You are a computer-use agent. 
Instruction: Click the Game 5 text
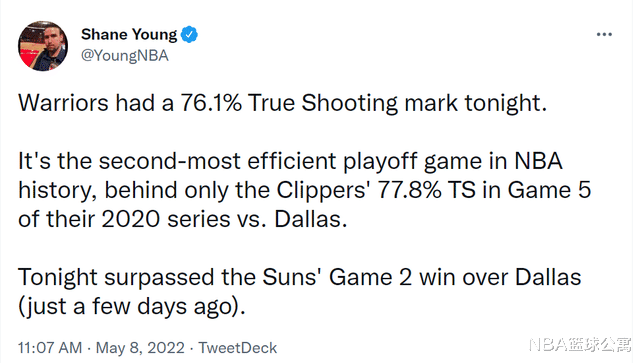549,190
